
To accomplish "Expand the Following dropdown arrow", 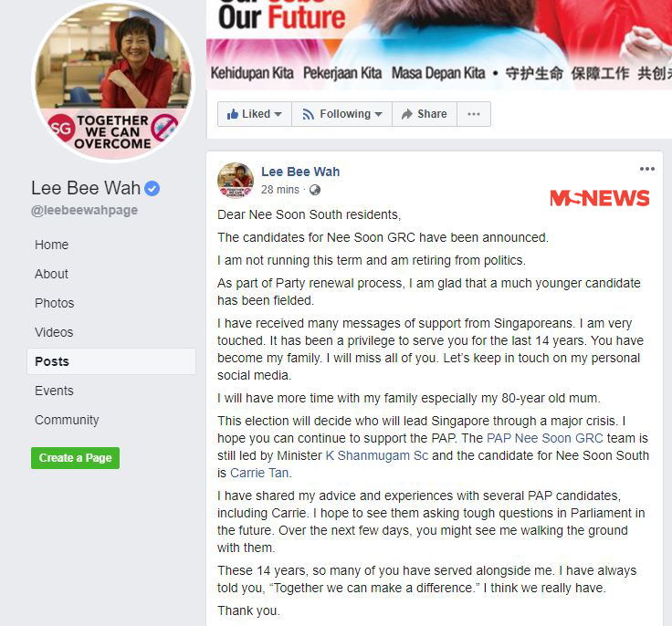I will pos(378,114).
